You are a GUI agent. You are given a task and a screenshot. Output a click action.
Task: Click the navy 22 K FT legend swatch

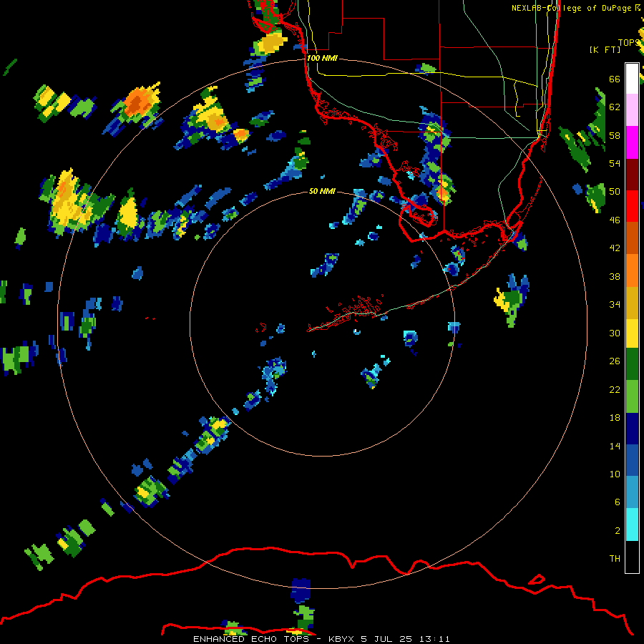632,429
